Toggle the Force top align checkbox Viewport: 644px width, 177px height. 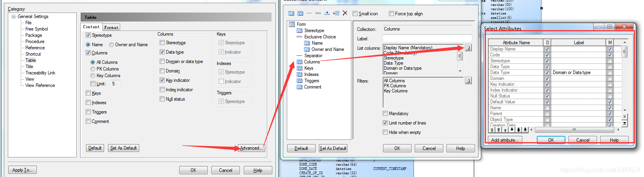391,14
